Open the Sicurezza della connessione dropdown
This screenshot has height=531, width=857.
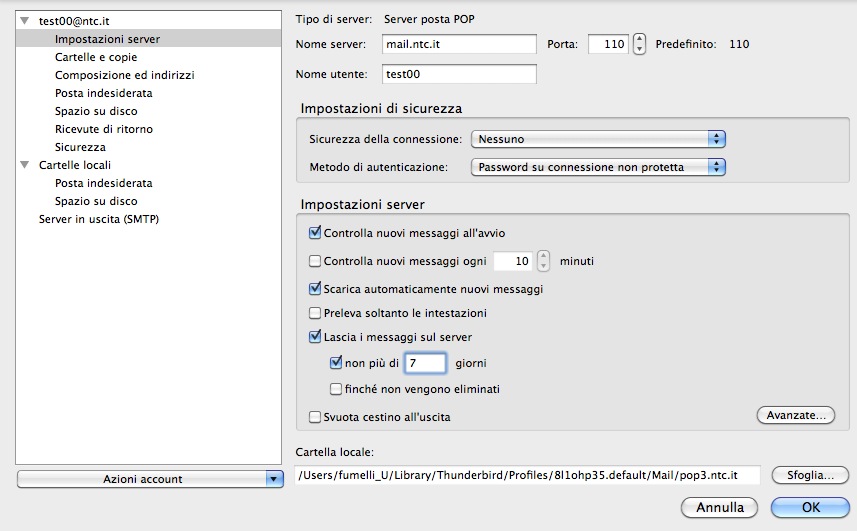tap(597, 139)
